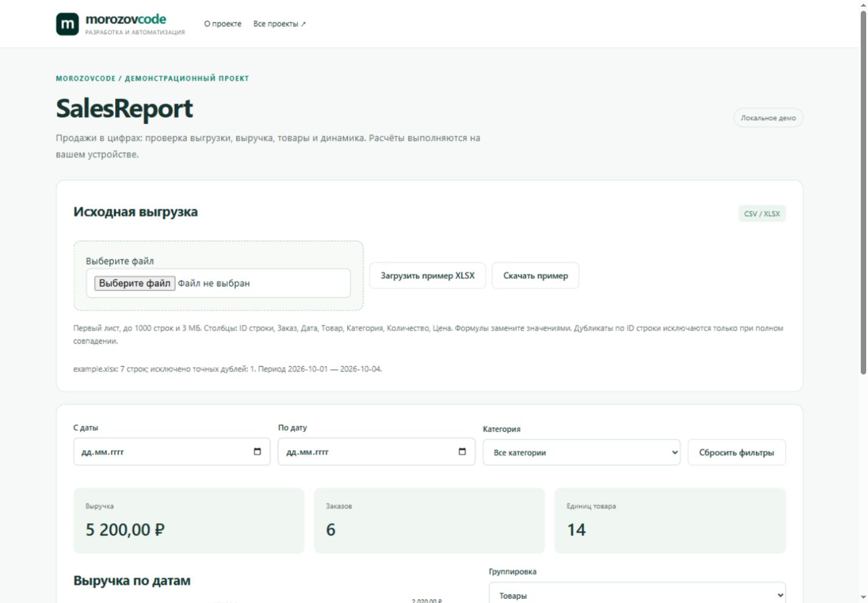Screen dimensions: 868x603
Task: Open the calendar picker in 'С даты' field
Action: 257,452
